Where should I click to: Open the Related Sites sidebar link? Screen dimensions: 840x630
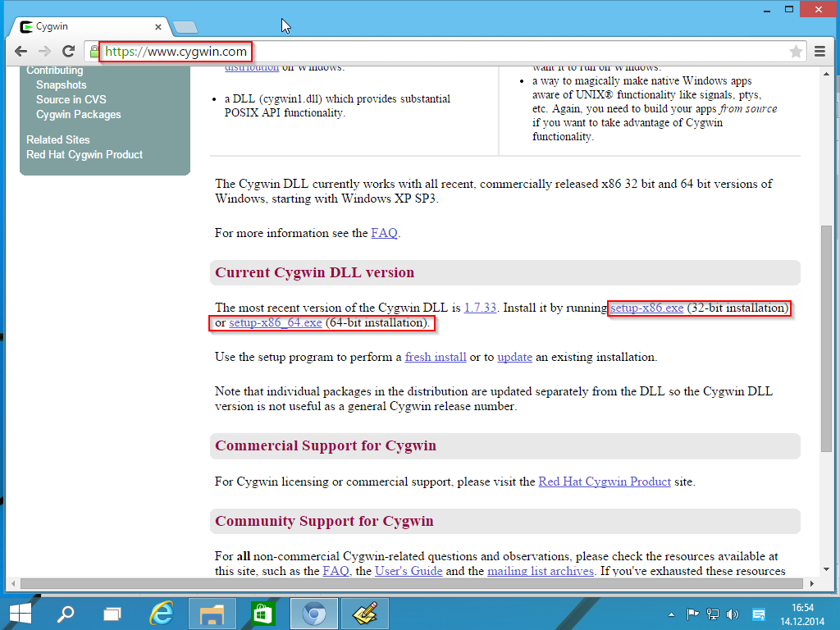pyautogui.click(x=58, y=139)
